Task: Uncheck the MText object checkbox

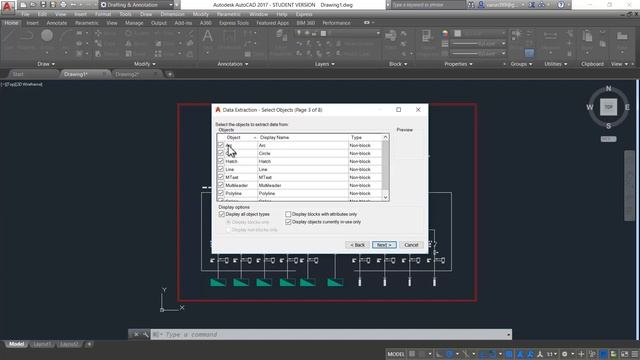Action: (221, 177)
